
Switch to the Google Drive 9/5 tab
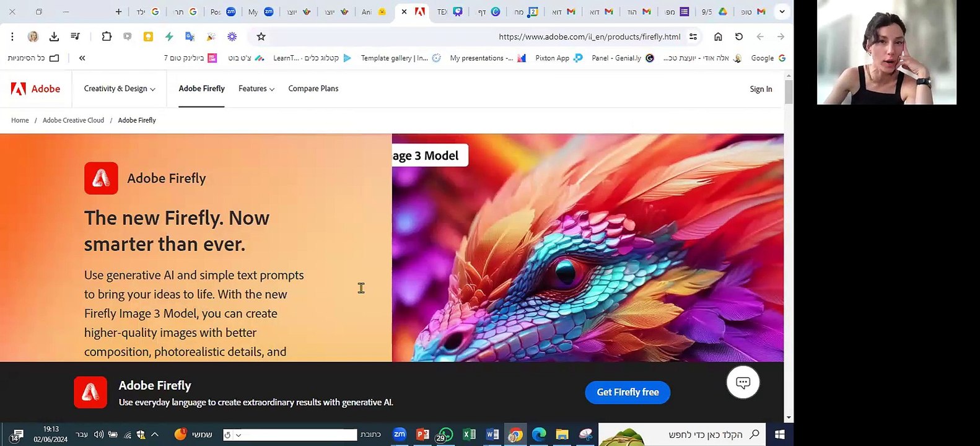[714, 11]
